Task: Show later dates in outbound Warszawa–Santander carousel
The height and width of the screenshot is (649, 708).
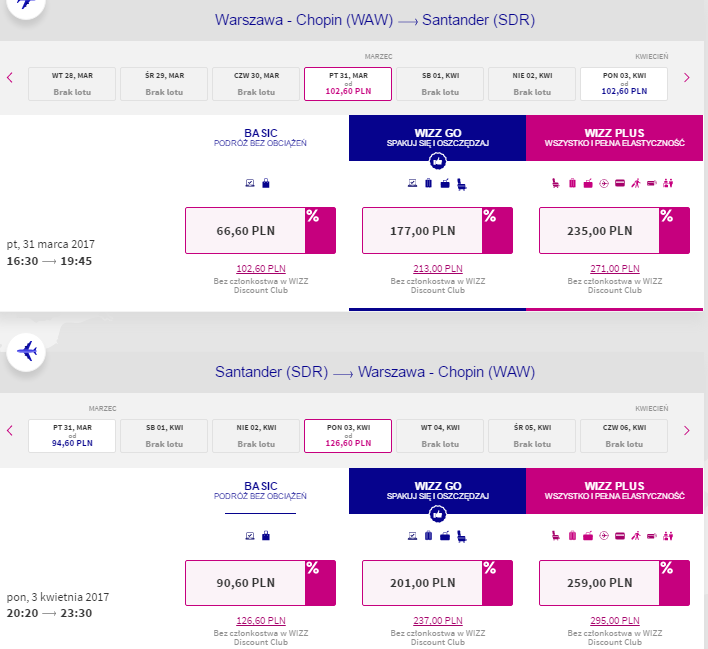Action: [x=687, y=78]
